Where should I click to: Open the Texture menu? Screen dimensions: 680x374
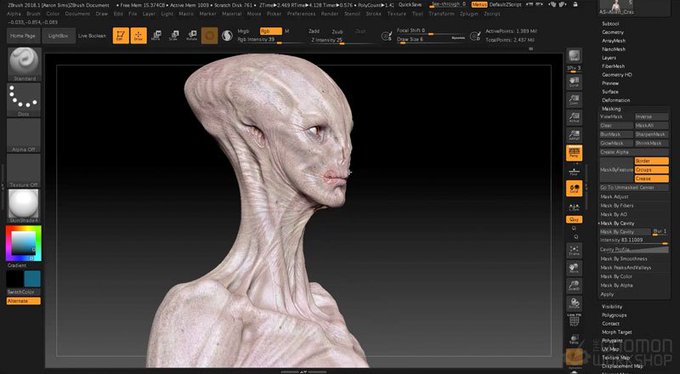(x=396, y=14)
